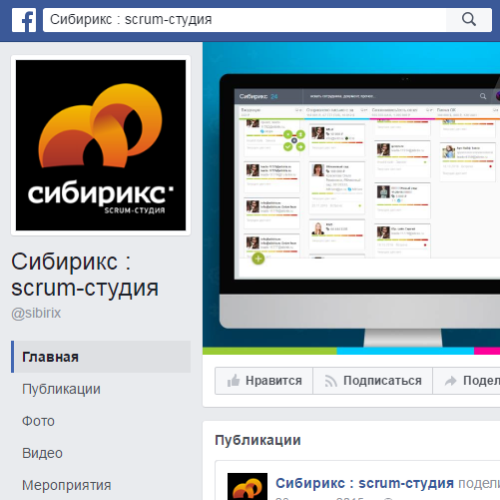Click the RSS feed icon on Подписаться
Screen dimensions: 500x500
coord(331,381)
